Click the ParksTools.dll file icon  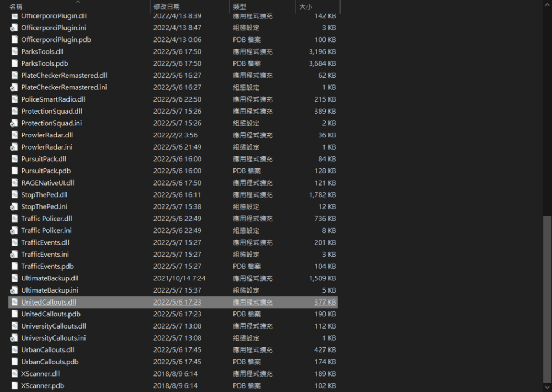pyautogui.click(x=14, y=51)
